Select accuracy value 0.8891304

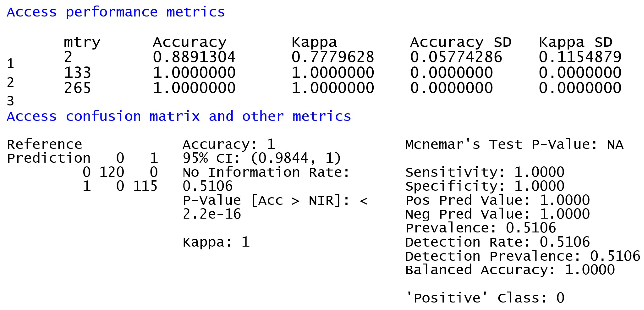tap(194, 57)
